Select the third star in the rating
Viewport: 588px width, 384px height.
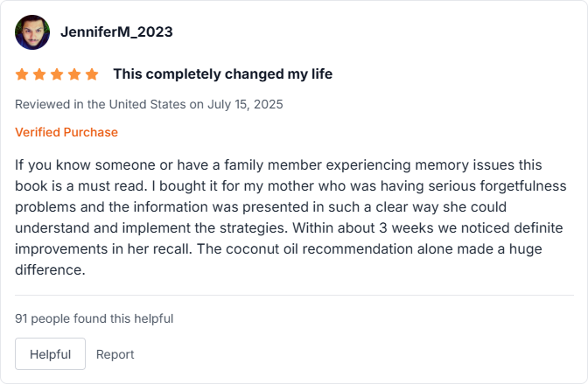tap(57, 74)
